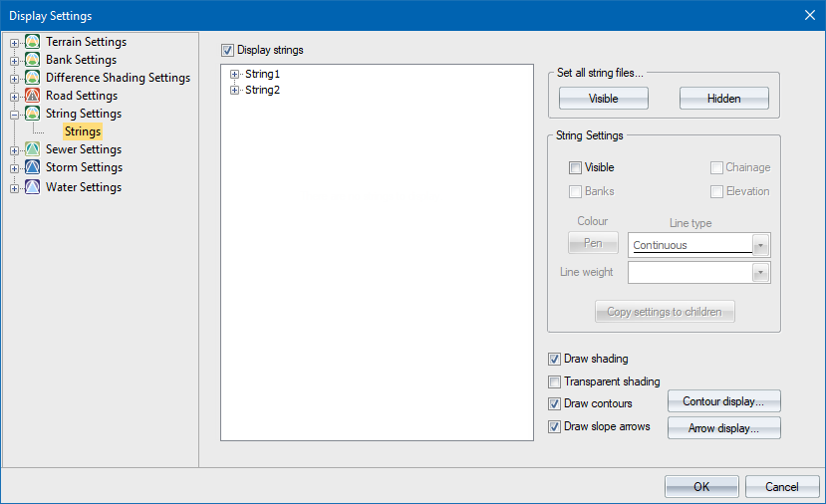
Task: Click the Bank Settings tree icon
Action: [32, 60]
